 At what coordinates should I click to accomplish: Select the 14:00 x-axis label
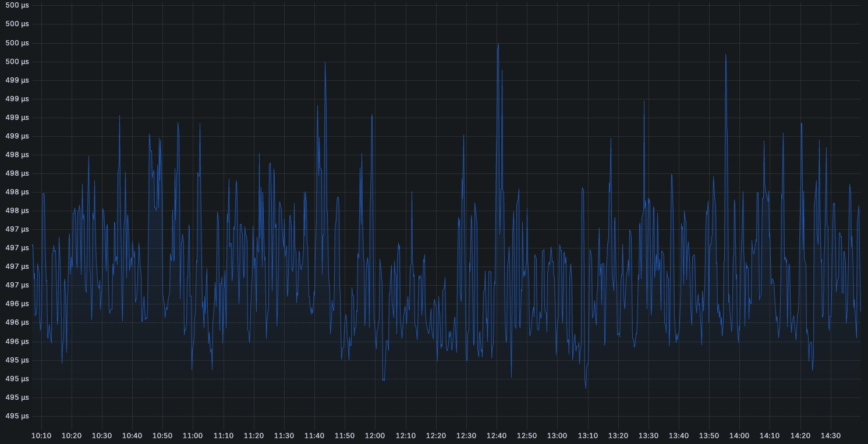[739, 436]
